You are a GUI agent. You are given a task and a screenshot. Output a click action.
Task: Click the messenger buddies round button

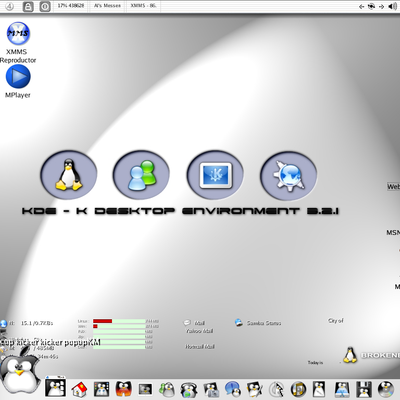tap(141, 175)
